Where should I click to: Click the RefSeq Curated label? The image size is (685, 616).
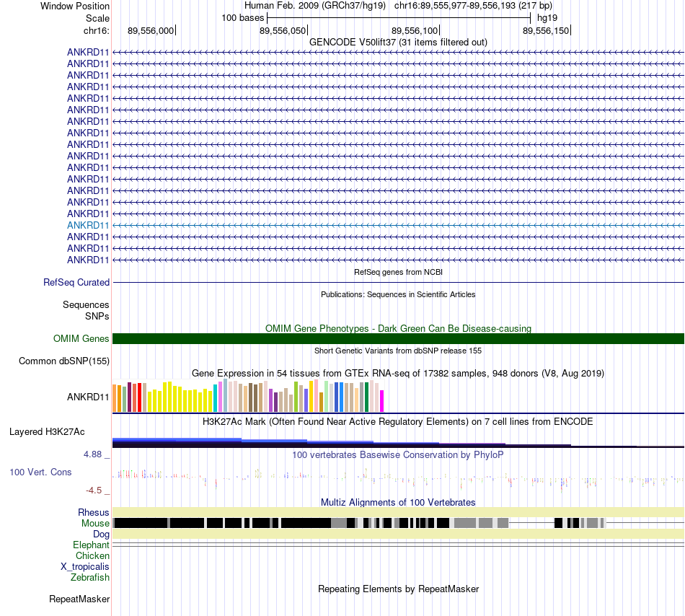[x=76, y=282]
